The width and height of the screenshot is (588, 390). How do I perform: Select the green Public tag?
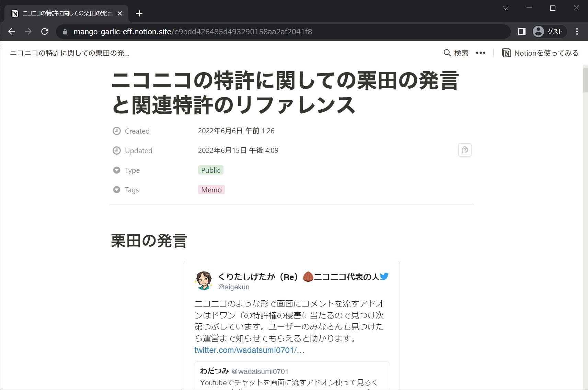(210, 170)
